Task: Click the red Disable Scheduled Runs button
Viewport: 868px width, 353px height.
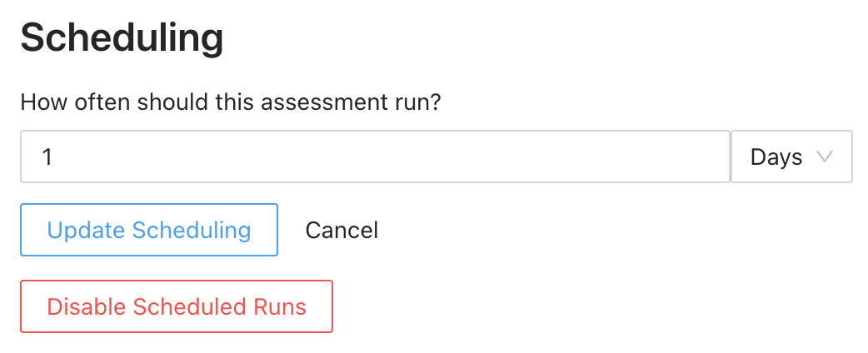Action: pos(177,306)
